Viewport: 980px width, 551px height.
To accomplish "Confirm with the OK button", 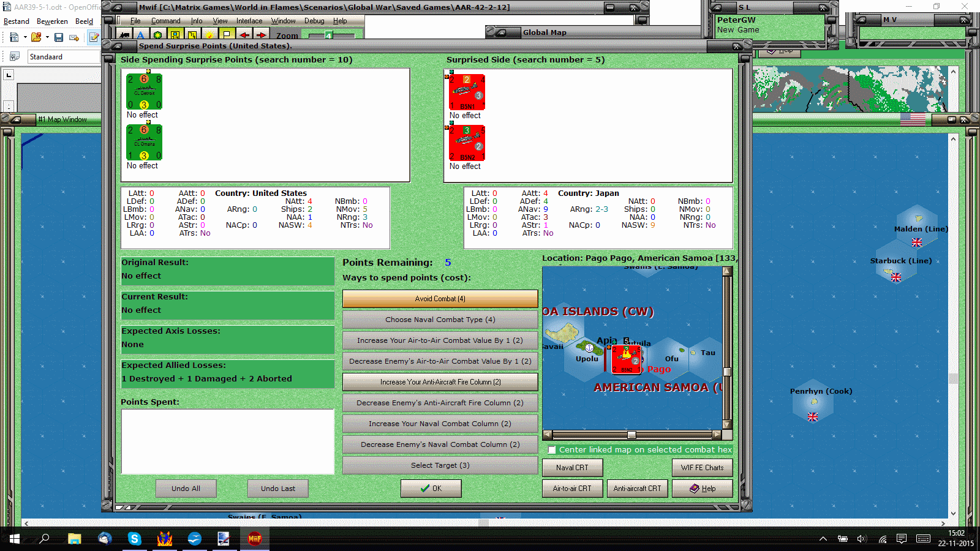I will 431,489.
